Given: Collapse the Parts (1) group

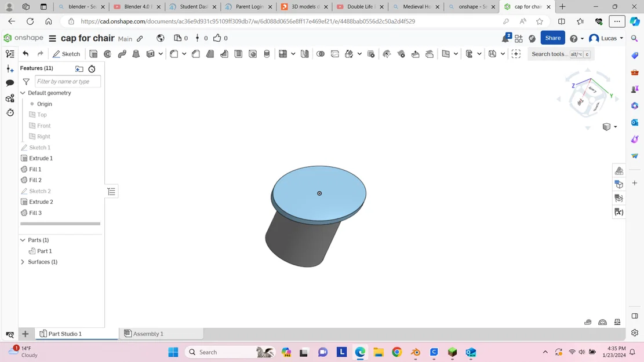Looking at the screenshot, I should coord(23,240).
